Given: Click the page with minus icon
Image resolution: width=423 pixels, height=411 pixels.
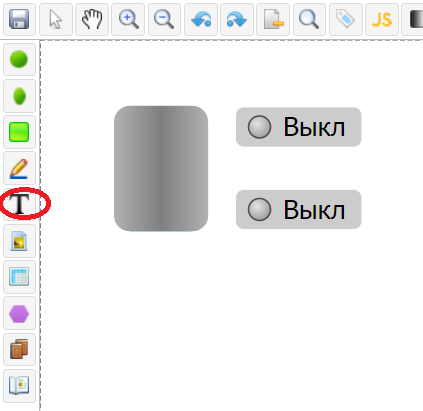Looking at the screenshot, I should pyautogui.click(x=273, y=19).
